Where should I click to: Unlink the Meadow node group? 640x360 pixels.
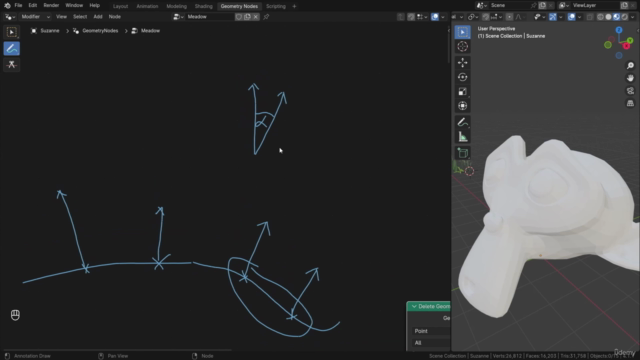(256, 17)
